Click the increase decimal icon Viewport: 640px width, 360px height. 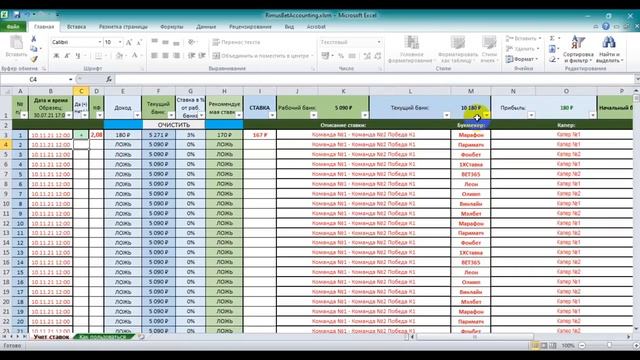(x=367, y=56)
